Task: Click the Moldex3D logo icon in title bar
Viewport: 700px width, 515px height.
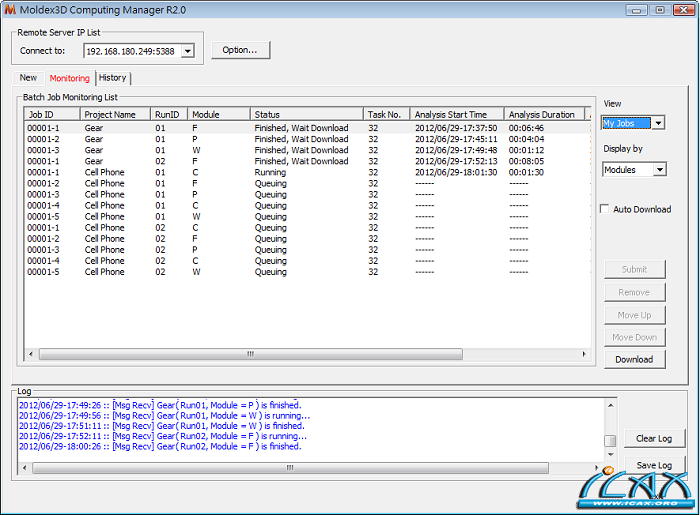Action: pyautogui.click(x=10, y=9)
